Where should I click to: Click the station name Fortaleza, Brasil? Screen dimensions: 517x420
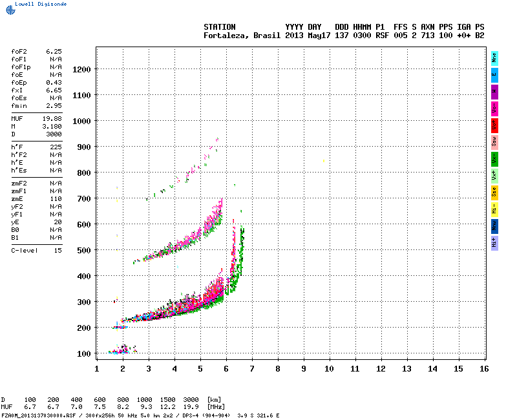click(x=242, y=36)
